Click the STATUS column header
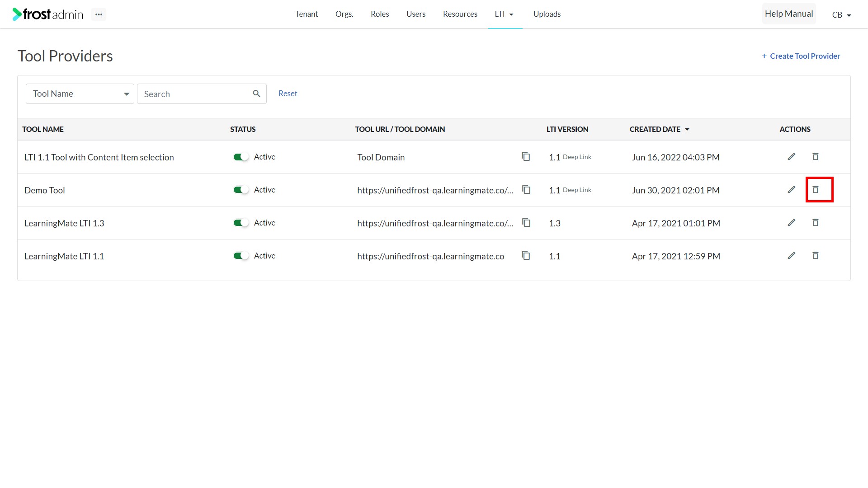This screenshot has width=868, height=488. [243, 129]
